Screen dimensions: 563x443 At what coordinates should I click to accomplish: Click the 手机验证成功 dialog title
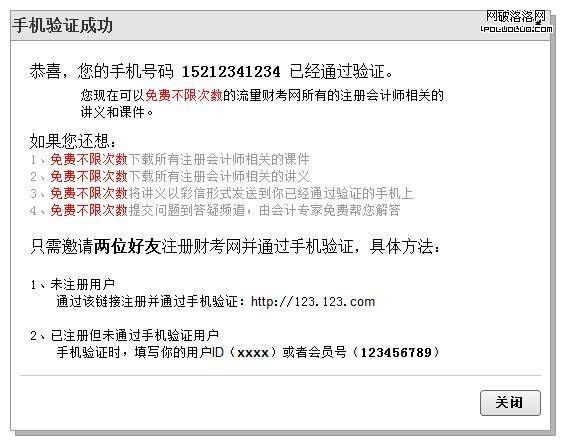tap(62, 25)
